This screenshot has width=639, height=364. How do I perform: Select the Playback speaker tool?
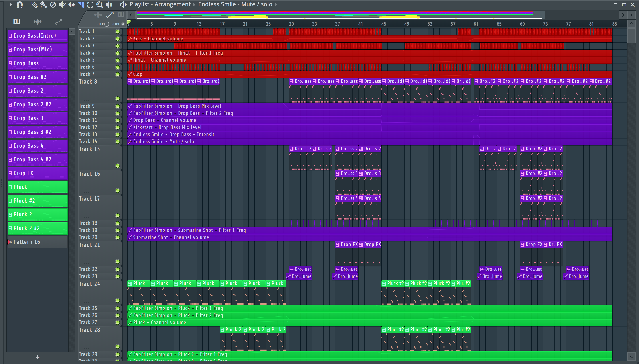[109, 4]
